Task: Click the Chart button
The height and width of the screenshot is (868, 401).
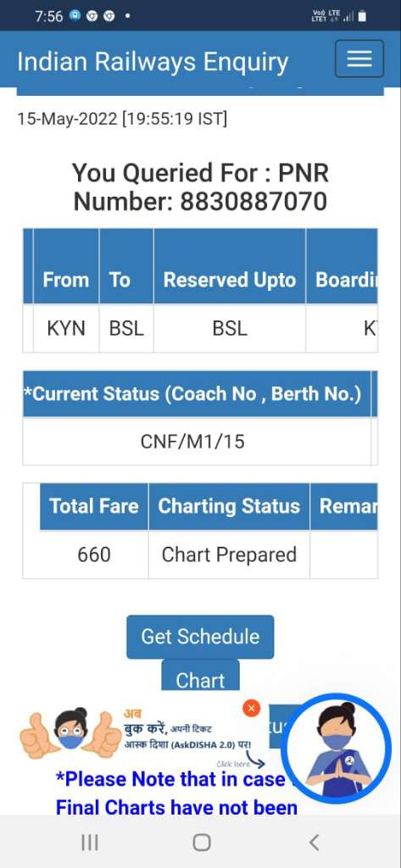Action: pos(200,676)
